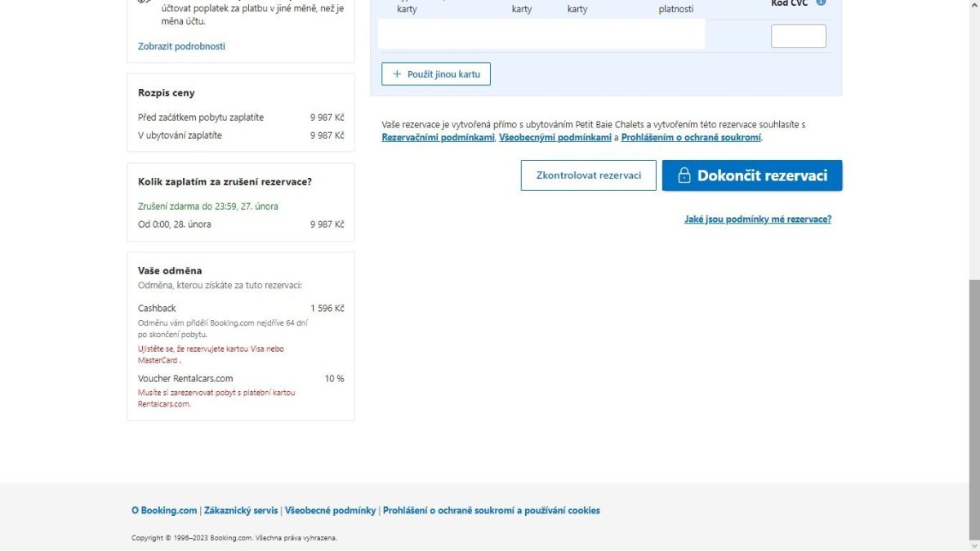
Task: Open Prohlášením o ochraně soukromí in consent text
Action: coord(691,138)
